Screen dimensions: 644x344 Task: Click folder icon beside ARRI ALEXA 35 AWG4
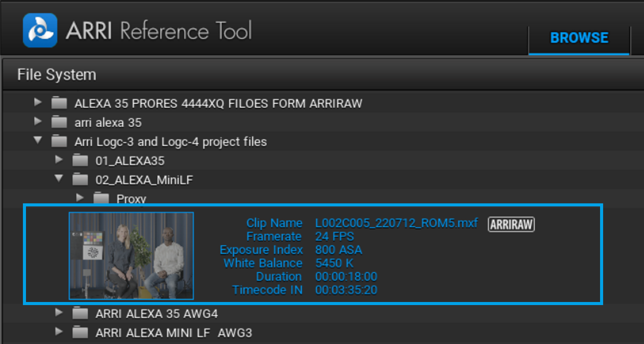80,314
